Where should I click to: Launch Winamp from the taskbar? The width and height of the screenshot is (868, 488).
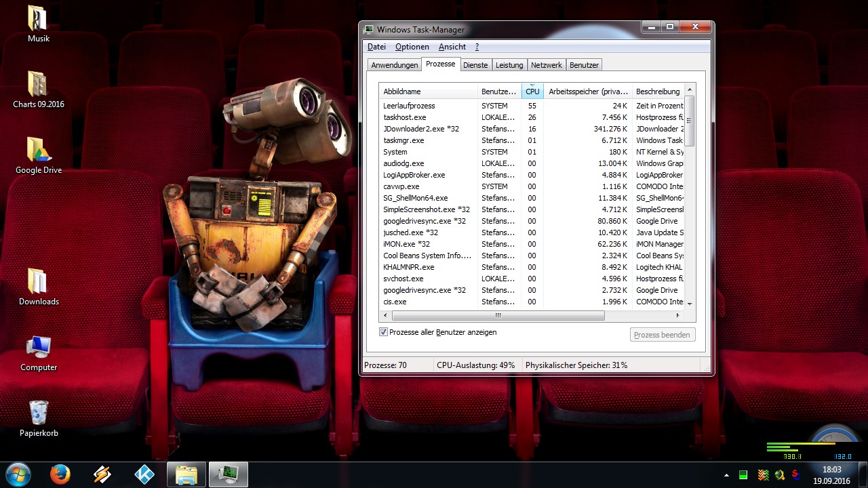[102, 474]
